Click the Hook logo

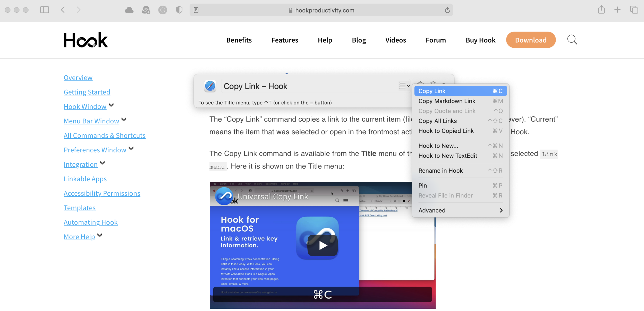coord(86,40)
